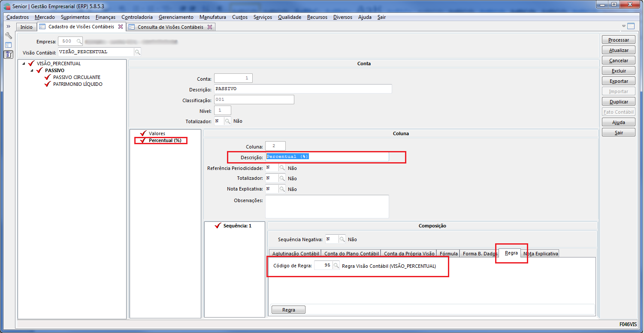Click the Observações text area
The height and width of the screenshot is (333, 644).
[x=327, y=206]
